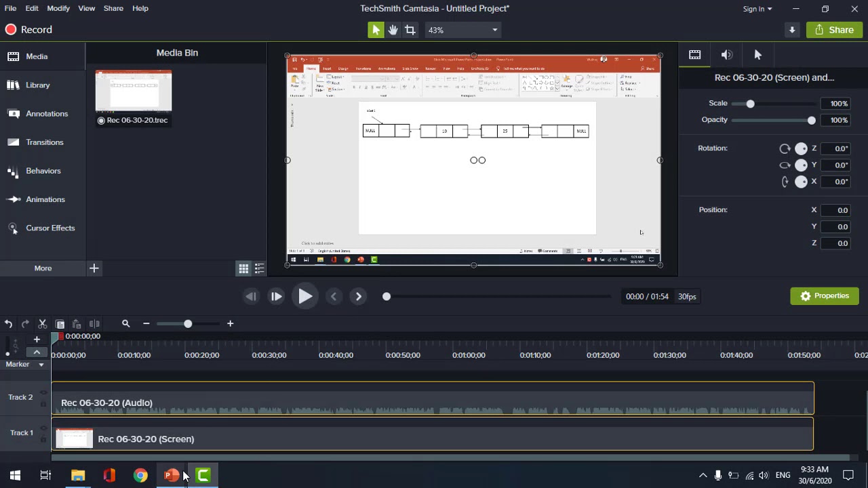The height and width of the screenshot is (488, 868).
Task: Click the Camtasia icon on the taskbar
Action: click(x=203, y=476)
